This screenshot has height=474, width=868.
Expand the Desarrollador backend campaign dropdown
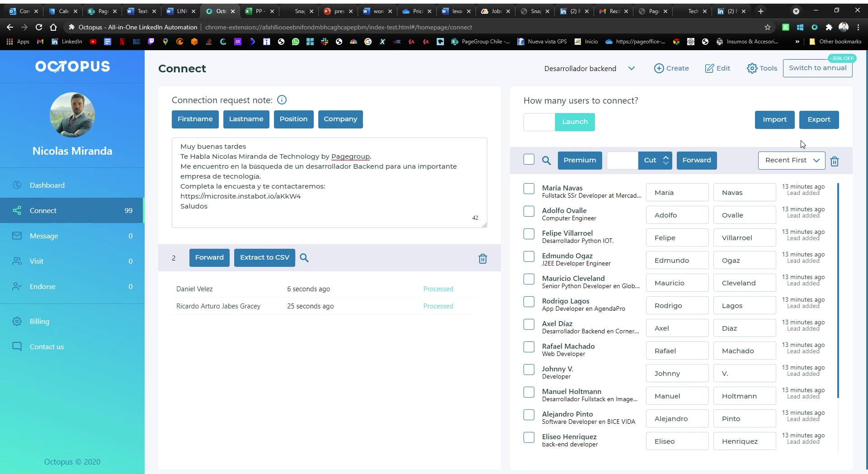pyautogui.click(x=590, y=68)
